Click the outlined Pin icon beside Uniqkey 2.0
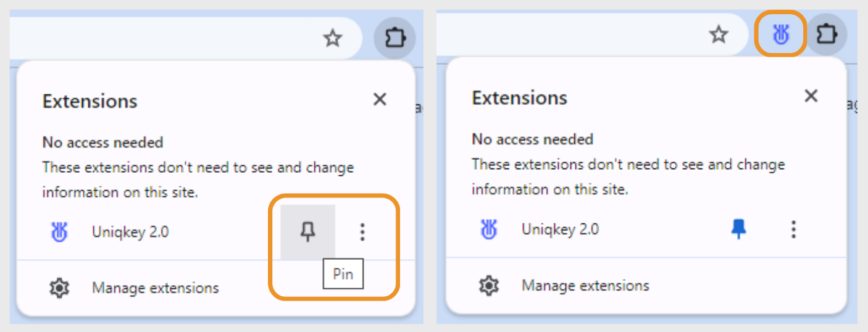The width and height of the screenshot is (868, 332). click(x=307, y=232)
